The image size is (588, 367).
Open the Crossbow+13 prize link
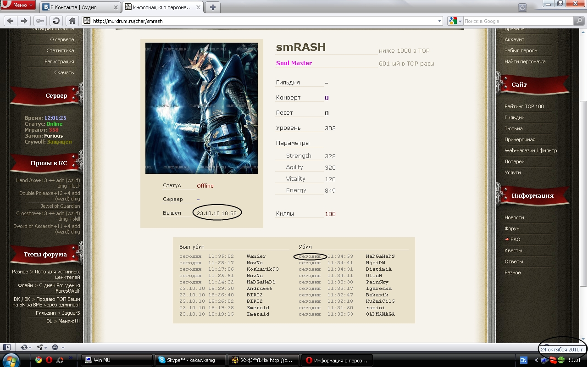click(48, 216)
